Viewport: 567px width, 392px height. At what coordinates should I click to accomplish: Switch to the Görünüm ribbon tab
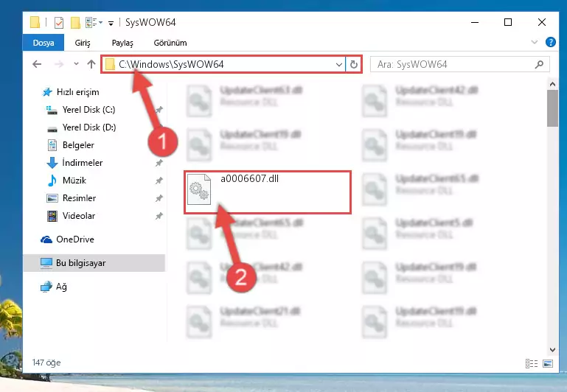170,43
